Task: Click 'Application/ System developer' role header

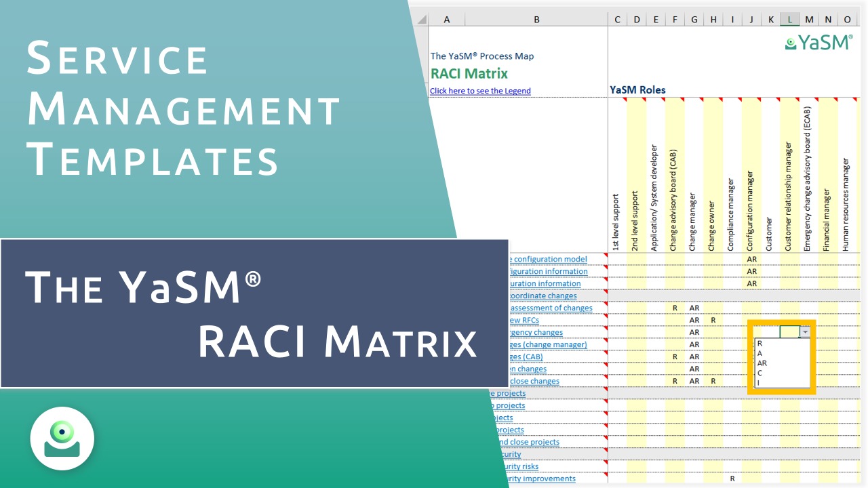Action: pyautogui.click(x=654, y=198)
